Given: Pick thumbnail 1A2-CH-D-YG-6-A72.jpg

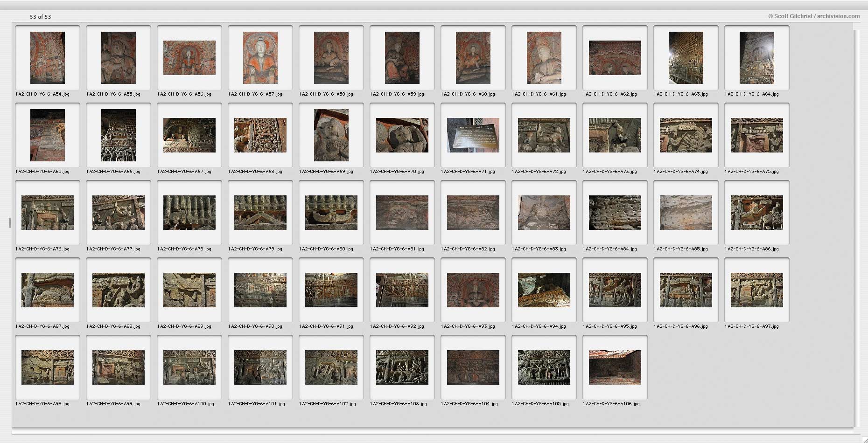Looking at the screenshot, I should 544,135.
